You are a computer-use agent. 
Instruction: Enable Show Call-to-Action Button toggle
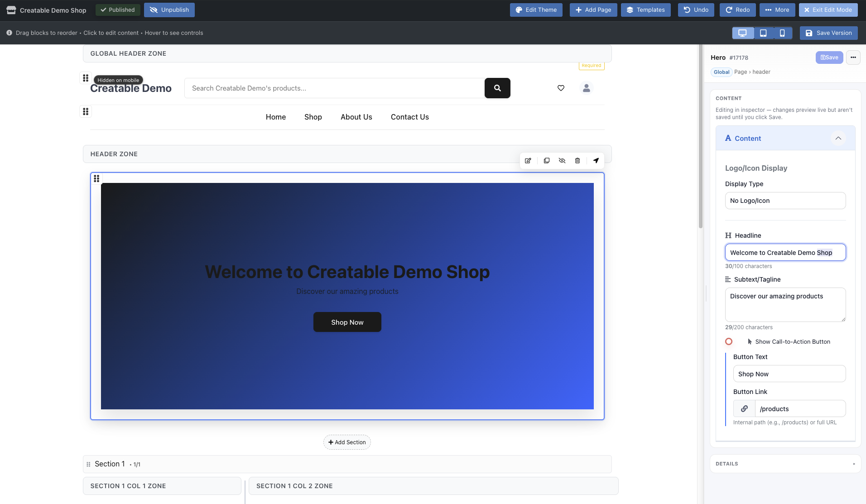(729, 341)
